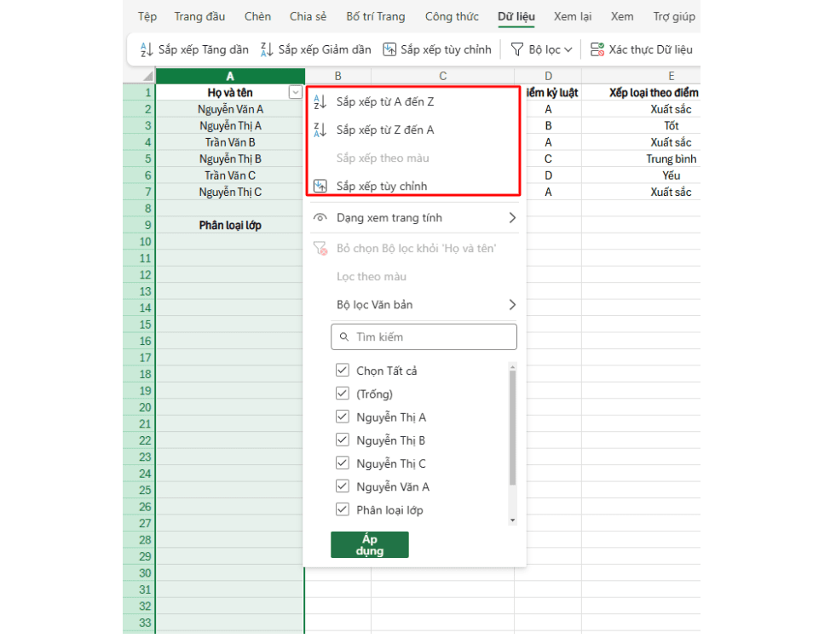Viewport: 813px width, 644px height.
Task: Select column B header
Action: [338, 76]
